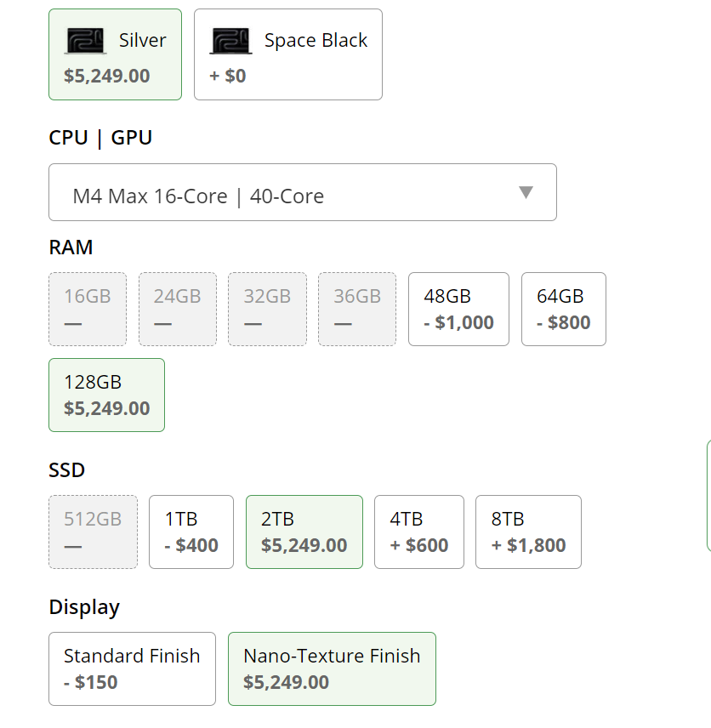Choose the 32GB RAM option
The height and width of the screenshot is (728, 711).
click(268, 310)
